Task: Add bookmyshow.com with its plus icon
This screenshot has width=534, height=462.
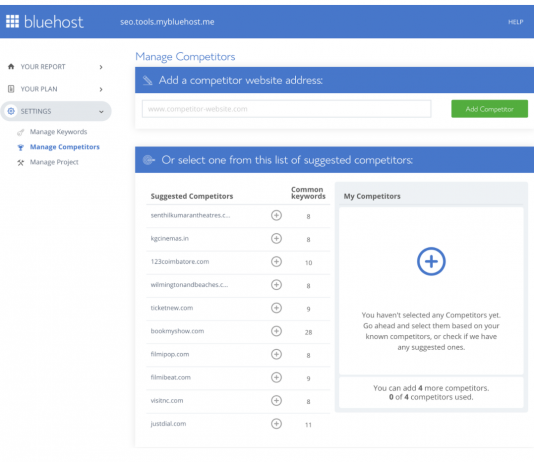Action: pyautogui.click(x=276, y=331)
